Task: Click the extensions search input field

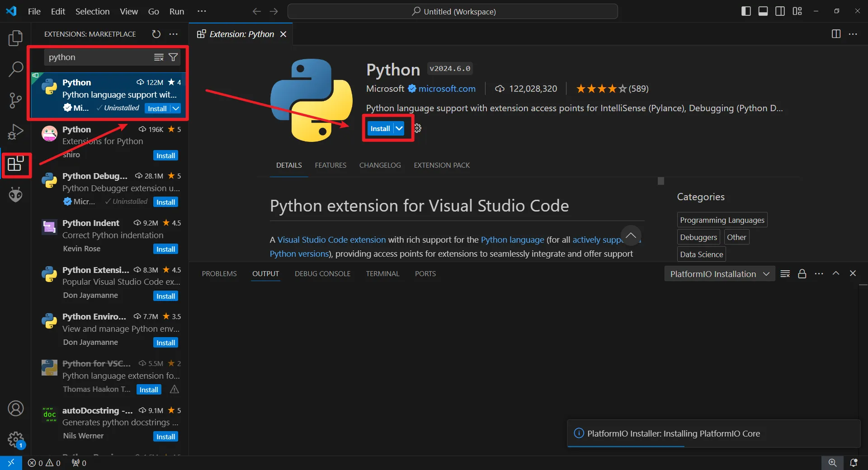Action: pos(99,57)
